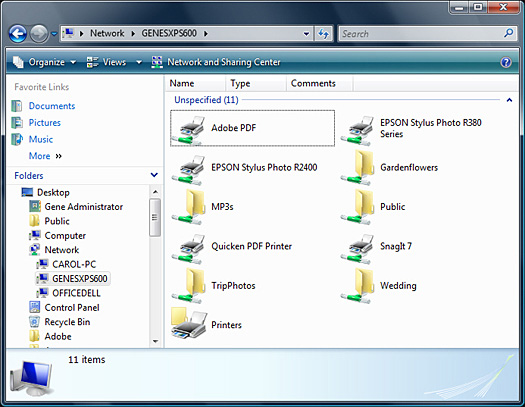Select EPSON Stylus Photo R380 Series printer icon
This screenshot has height=407, width=525.
[357, 130]
